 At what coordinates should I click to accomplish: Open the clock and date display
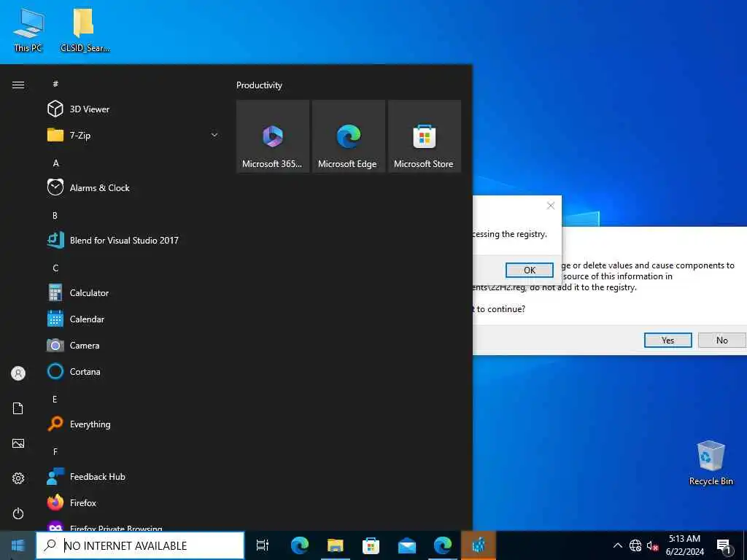(684, 545)
